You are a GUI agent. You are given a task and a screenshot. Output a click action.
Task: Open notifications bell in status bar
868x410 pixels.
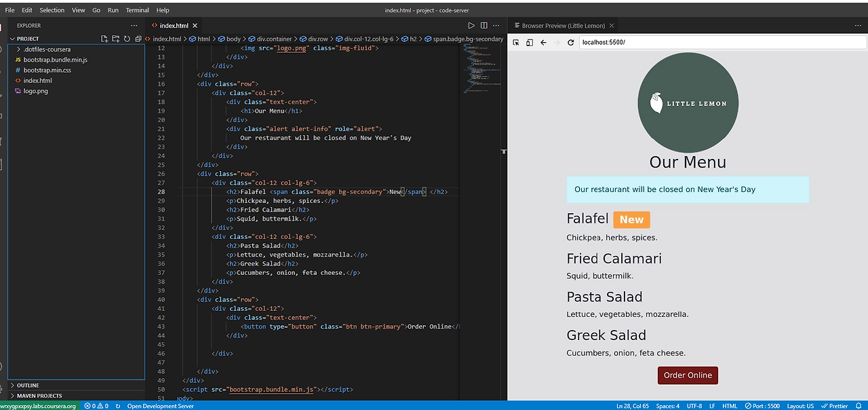click(859, 406)
